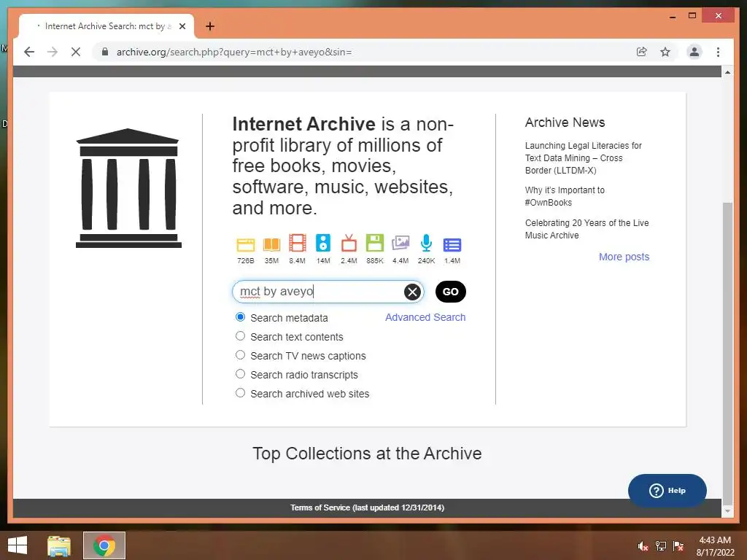This screenshot has height=560, width=747.
Task: Open the Advanced Search link
Action: [x=425, y=317]
